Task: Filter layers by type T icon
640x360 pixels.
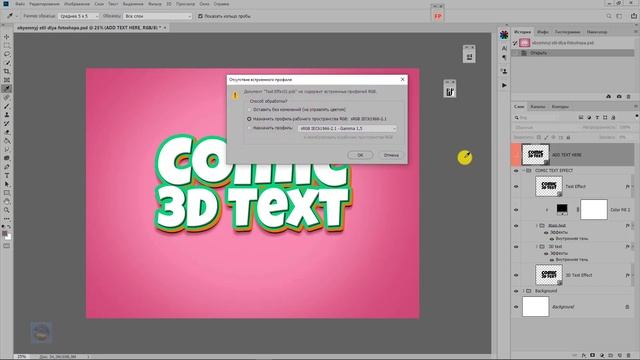Action: point(597,118)
